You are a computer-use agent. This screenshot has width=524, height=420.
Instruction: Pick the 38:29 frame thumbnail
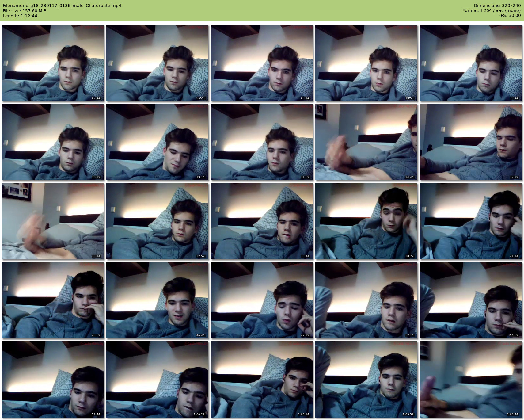[x=366, y=221]
